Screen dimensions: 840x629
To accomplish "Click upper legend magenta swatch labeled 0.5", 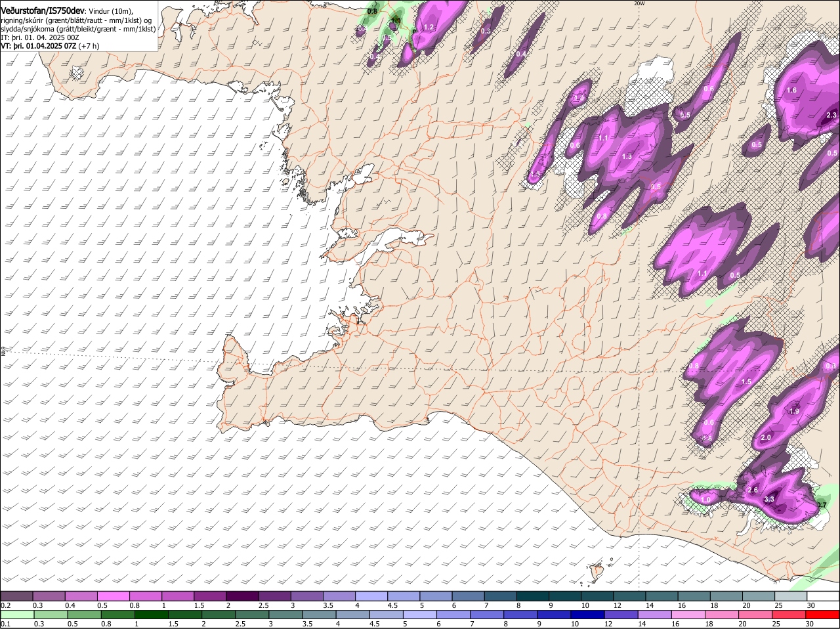I will click(114, 596).
